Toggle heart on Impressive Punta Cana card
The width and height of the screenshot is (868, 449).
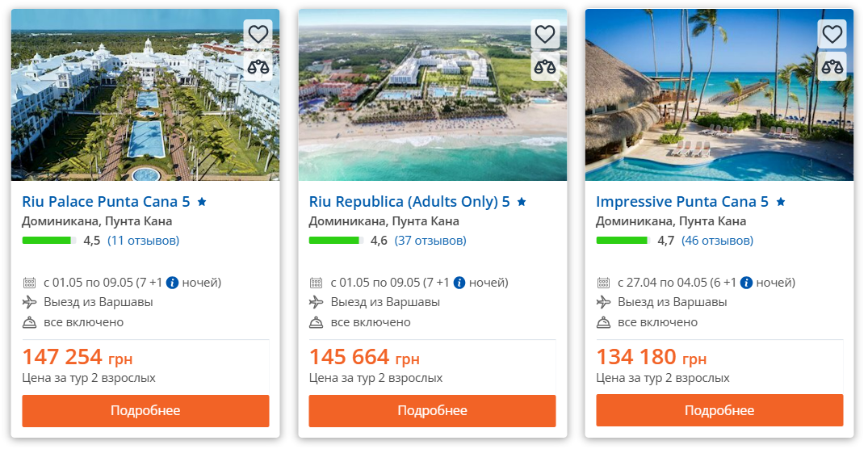click(832, 34)
